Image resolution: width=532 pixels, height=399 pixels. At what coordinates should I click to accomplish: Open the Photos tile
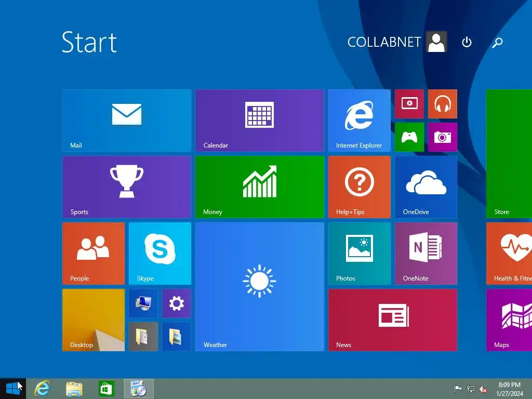coord(360,253)
